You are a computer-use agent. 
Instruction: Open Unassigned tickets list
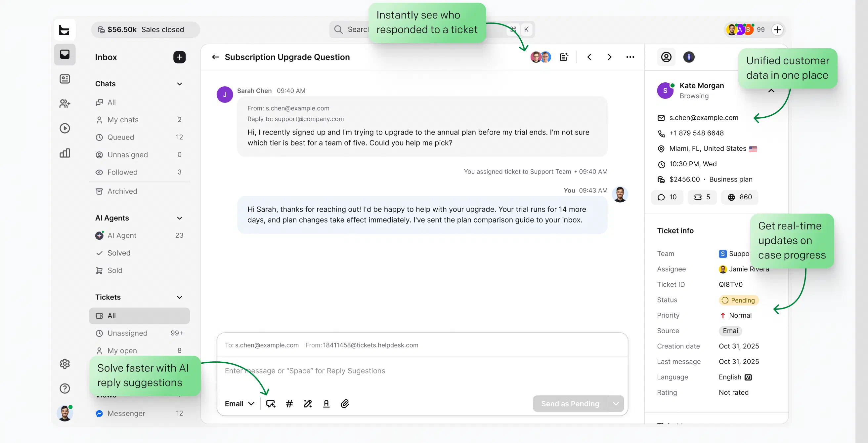click(139, 333)
